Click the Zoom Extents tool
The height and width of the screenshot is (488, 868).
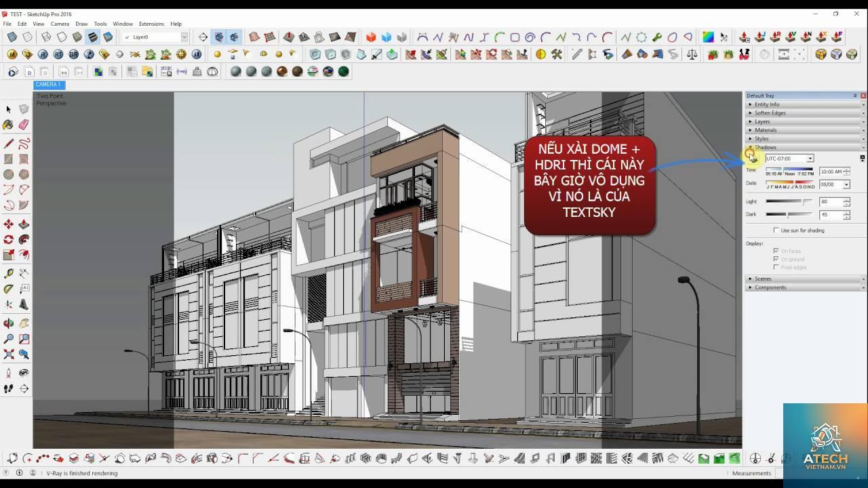(x=9, y=354)
